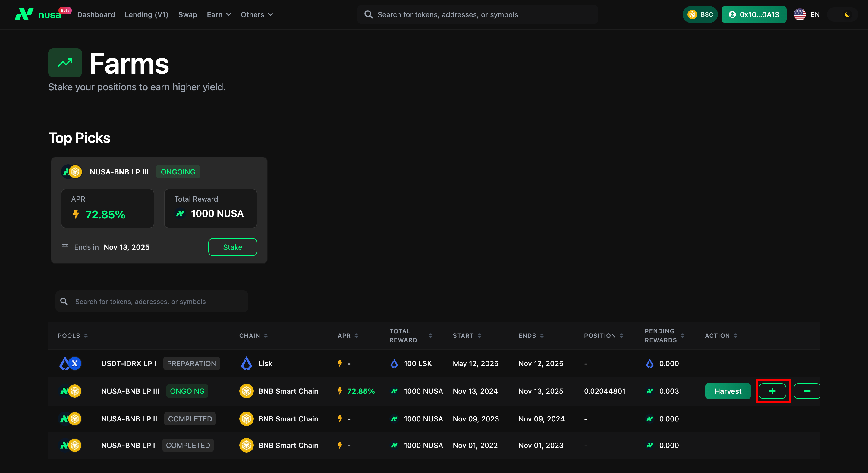Toggle the dark mode moon switch

[x=847, y=14]
